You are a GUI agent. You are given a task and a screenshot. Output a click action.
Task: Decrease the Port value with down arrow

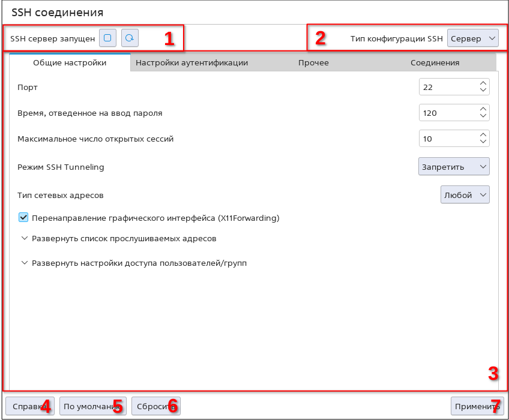point(483,91)
